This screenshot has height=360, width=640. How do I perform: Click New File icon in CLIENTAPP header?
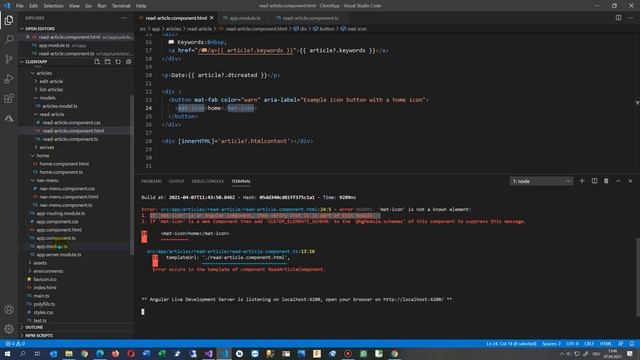(x=97, y=62)
